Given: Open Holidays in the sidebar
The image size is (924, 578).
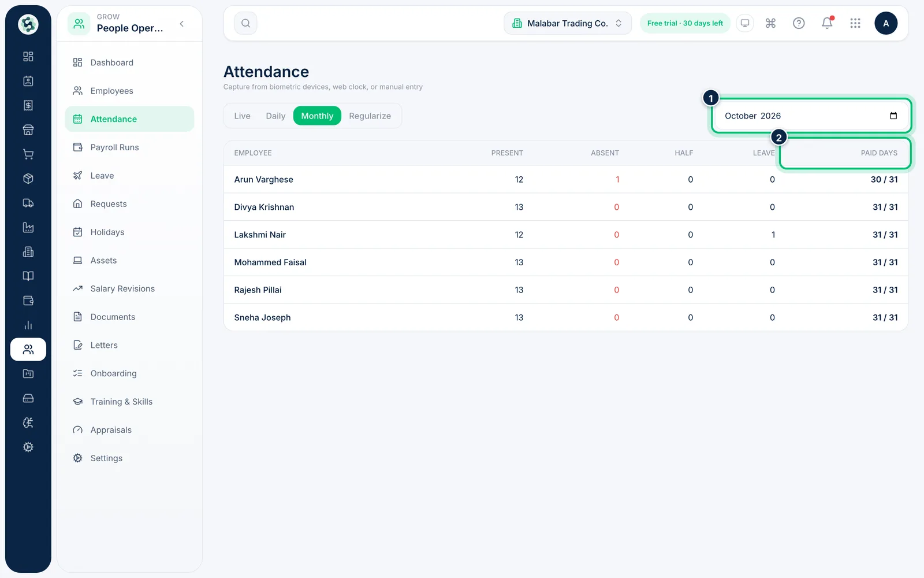Looking at the screenshot, I should tap(129, 232).
